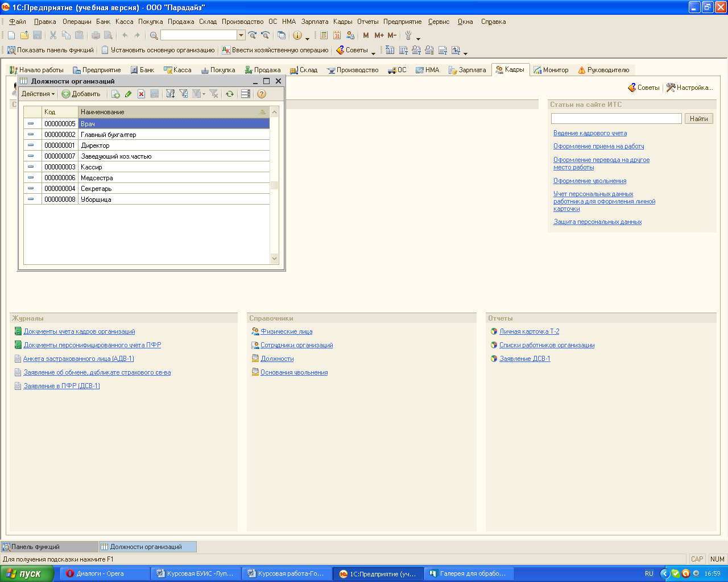Switch to the Монитор tab
The image size is (728, 582).
pyautogui.click(x=551, y=70)
